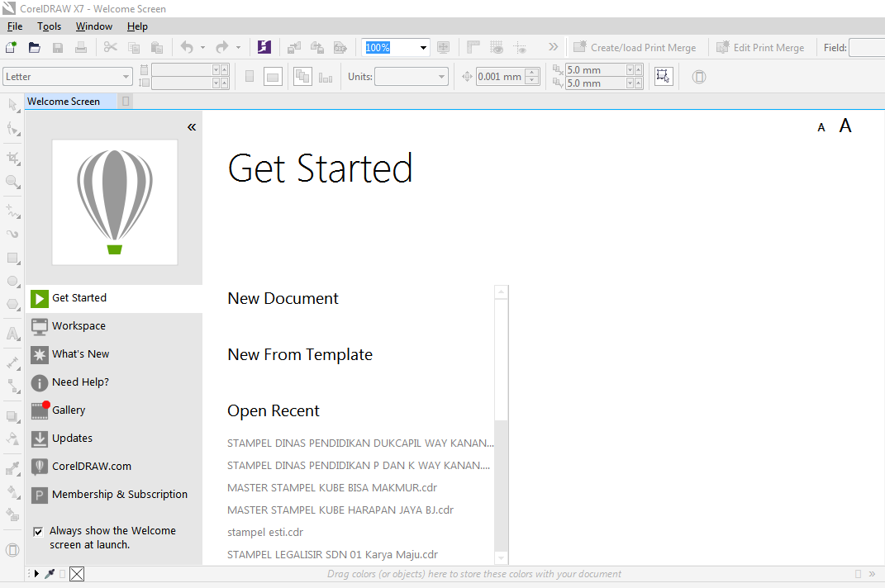Select the Crop tool in toolbox

coord(13,158)
